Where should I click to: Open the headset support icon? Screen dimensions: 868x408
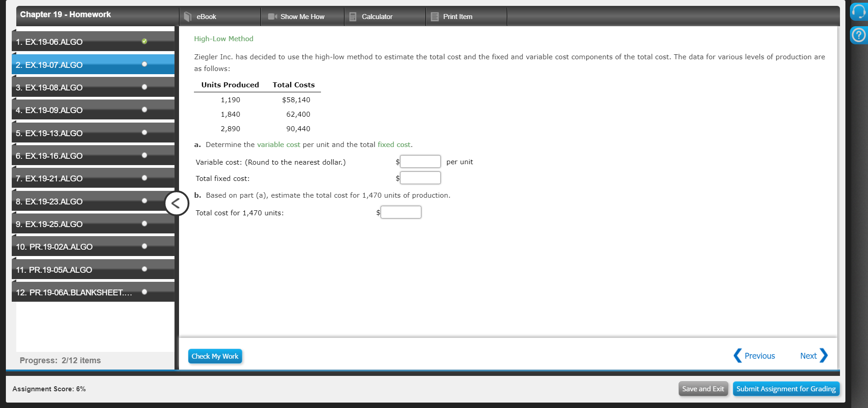click(859, 12)
